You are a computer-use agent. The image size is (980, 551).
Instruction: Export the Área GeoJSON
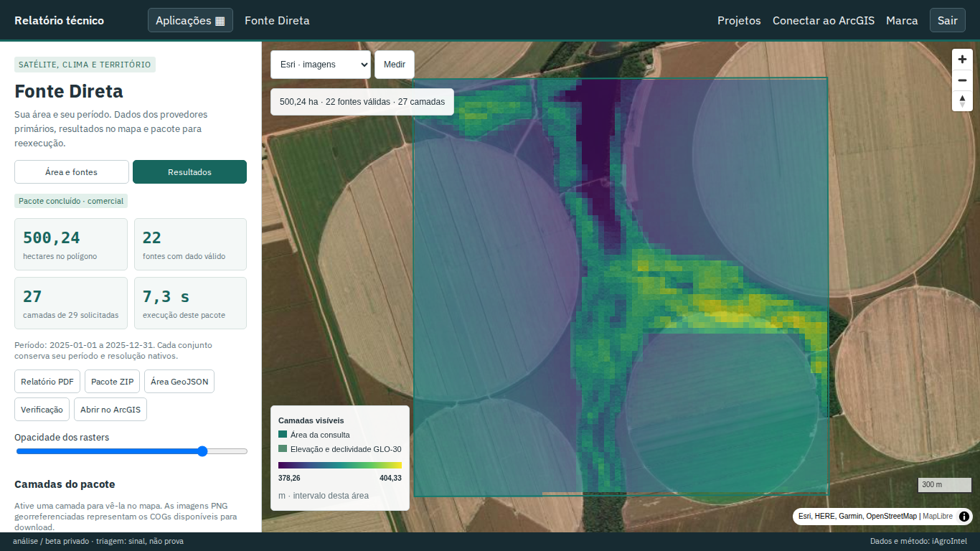179,382
